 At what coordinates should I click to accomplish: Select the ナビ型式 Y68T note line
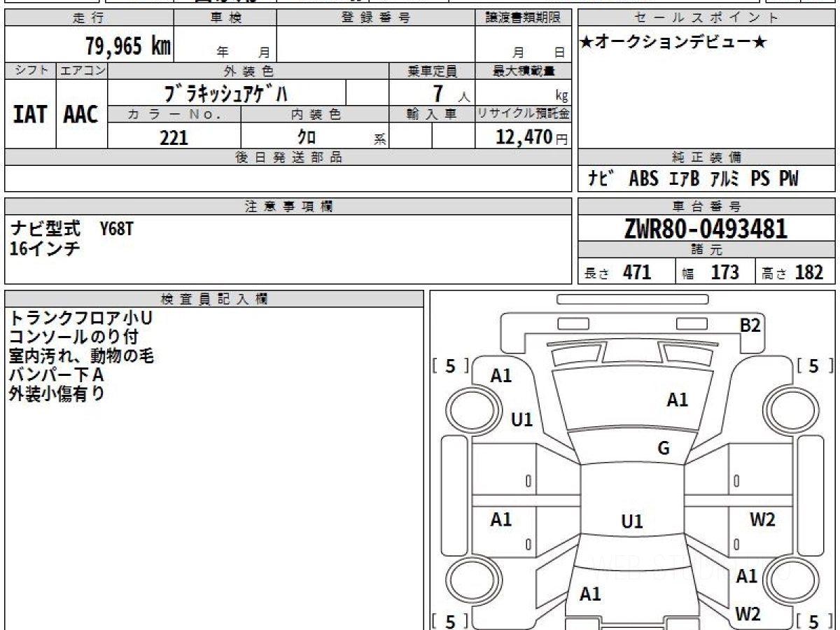click(x=71, y=228)
